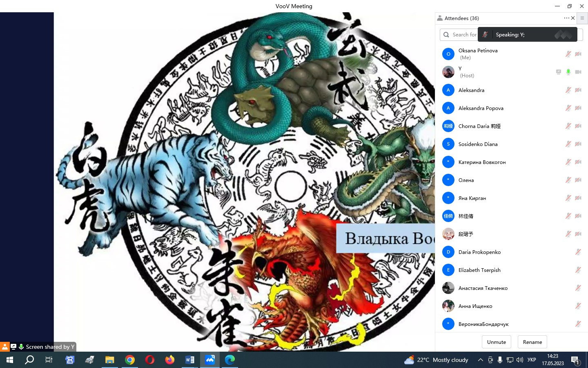Click Олена's disabled camera icon
Image resolution: width=588 pixels, height=368 pixels.
pos(578,180)
